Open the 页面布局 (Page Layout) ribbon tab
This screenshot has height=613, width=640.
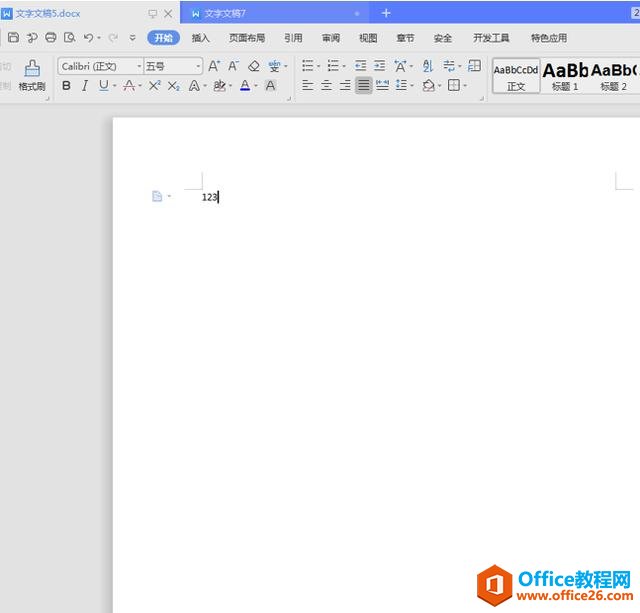(x=247, y=38)
